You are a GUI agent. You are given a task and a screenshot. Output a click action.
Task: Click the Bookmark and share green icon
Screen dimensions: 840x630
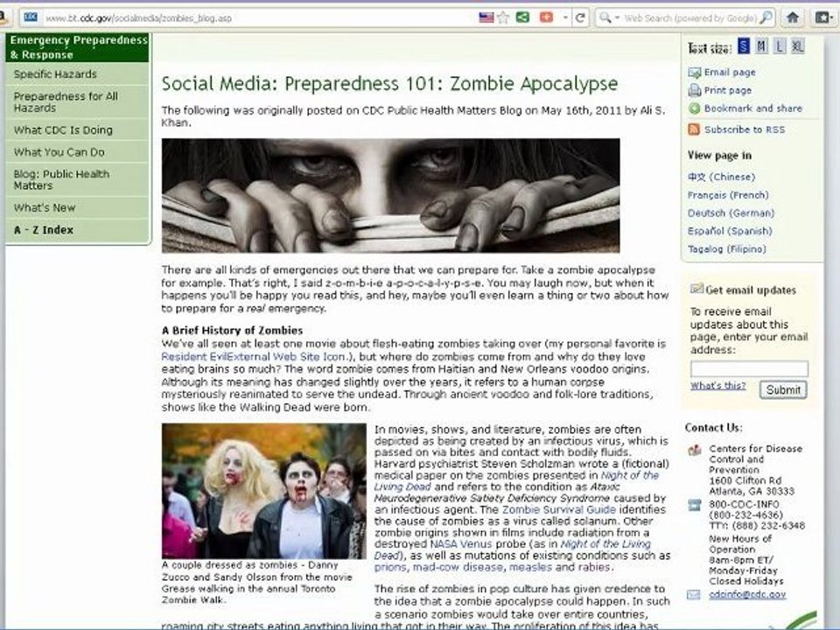point(694,108)
